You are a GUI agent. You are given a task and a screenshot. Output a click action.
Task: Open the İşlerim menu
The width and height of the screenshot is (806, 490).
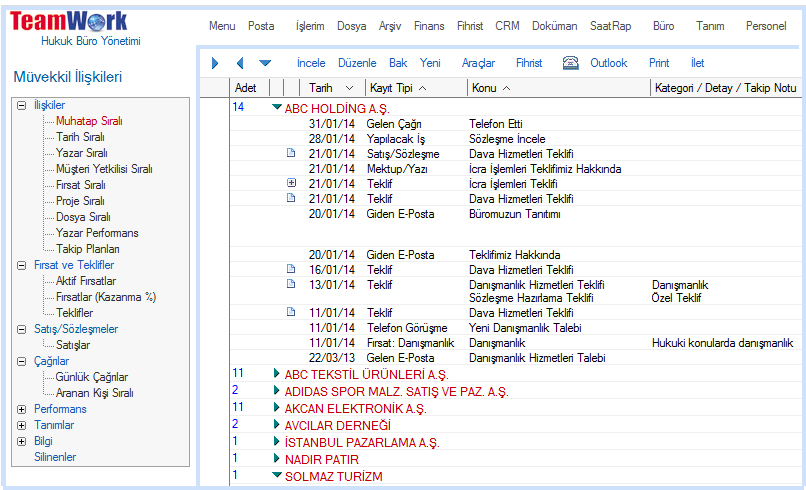[310, 26]
